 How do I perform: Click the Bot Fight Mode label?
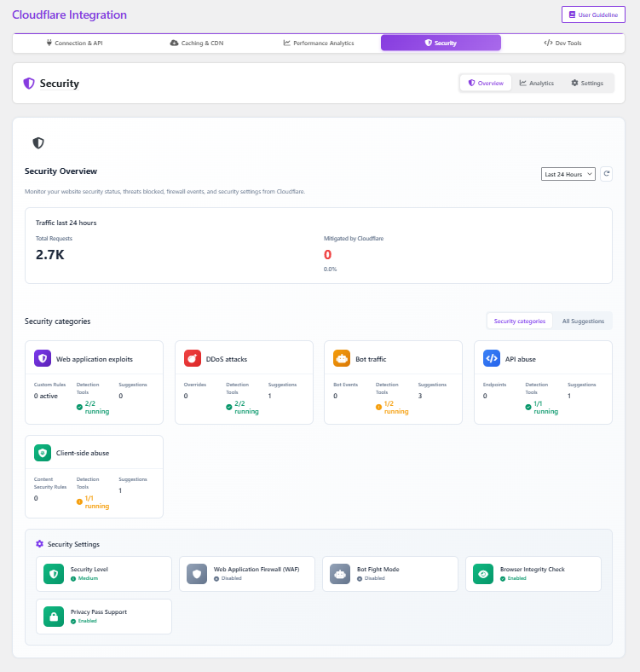pyautogui.click(x=378, y=569)
